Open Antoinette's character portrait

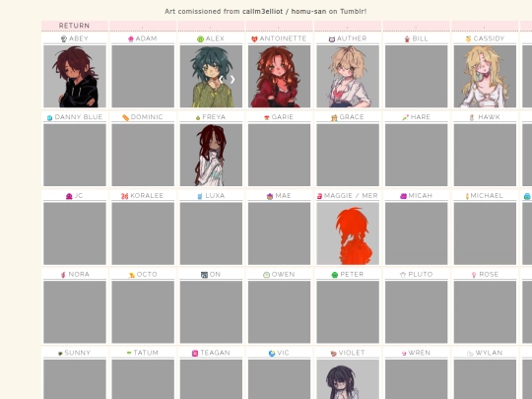click(279, 76)
